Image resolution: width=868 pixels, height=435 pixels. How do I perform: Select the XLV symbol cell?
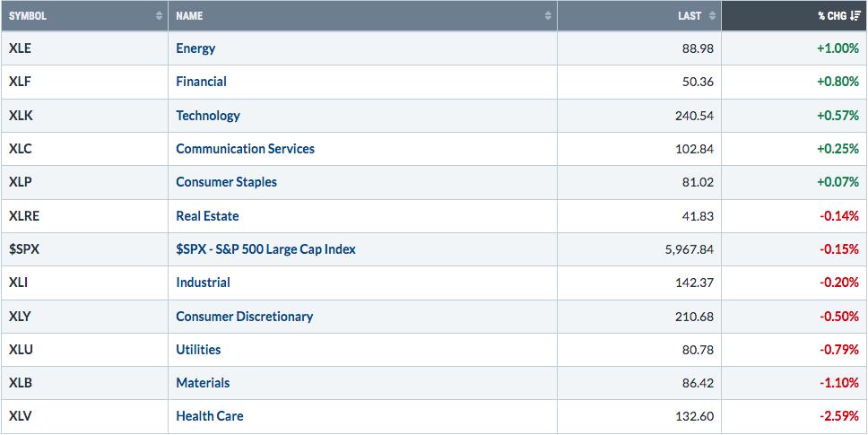tap(84, 416)
